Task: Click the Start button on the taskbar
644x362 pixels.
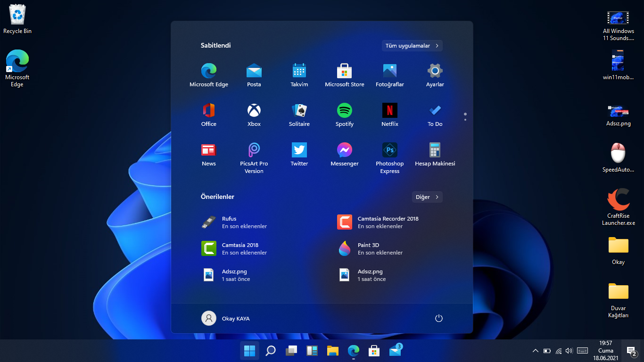Action: point(249,351)
